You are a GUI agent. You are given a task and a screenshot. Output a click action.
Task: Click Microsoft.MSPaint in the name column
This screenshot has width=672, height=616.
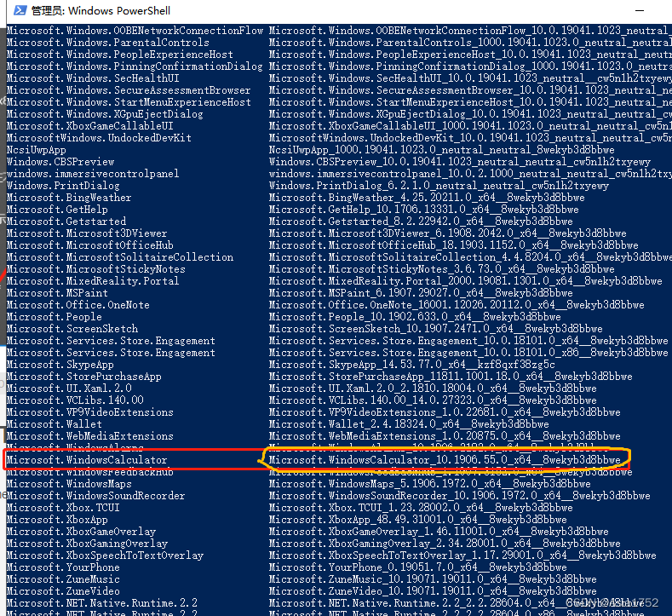(x=57, y=293)
